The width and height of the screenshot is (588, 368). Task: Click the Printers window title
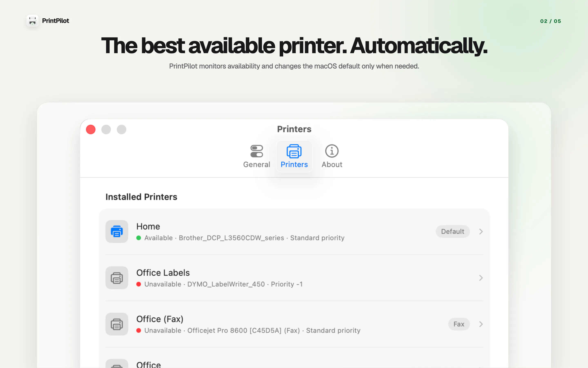tap(294, 129)
